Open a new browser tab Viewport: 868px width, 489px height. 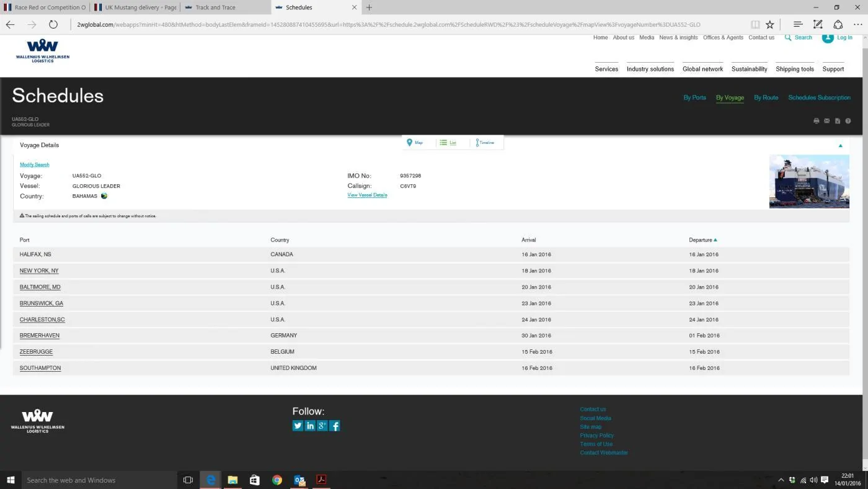(370, 7)
